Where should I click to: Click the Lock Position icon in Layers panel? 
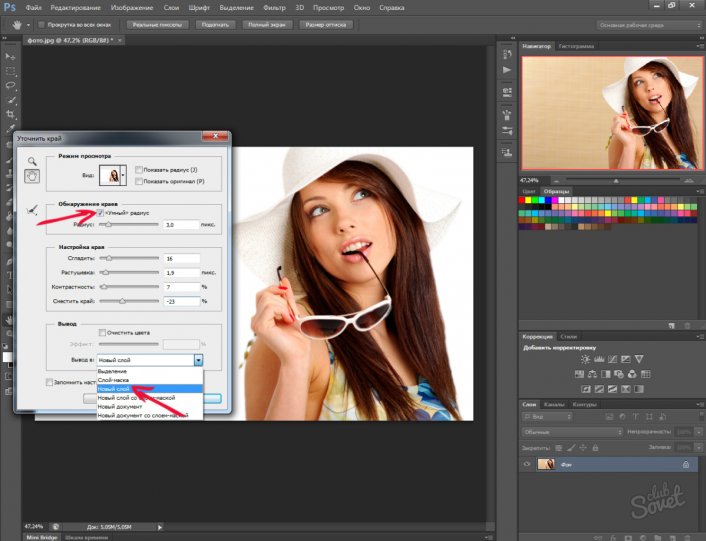(x=583, y=448)
